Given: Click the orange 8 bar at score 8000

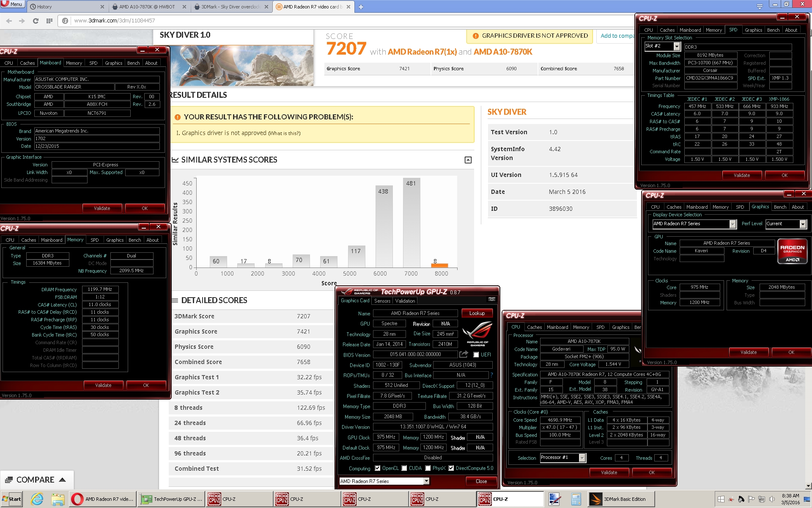Looking at the screenshot, I should click(439, 265).
